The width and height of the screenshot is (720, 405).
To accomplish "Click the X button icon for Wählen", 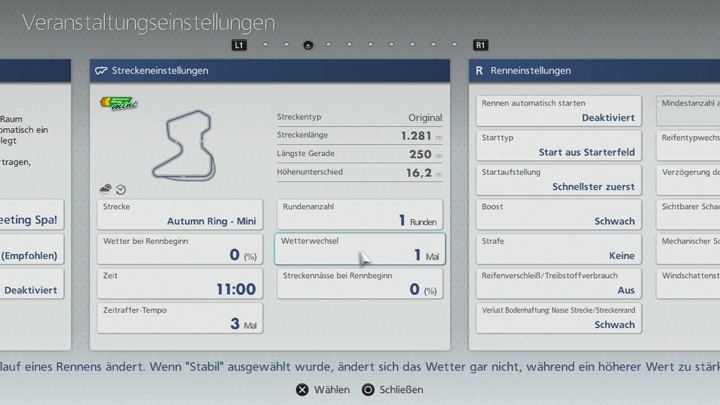I will click(302, 389).
